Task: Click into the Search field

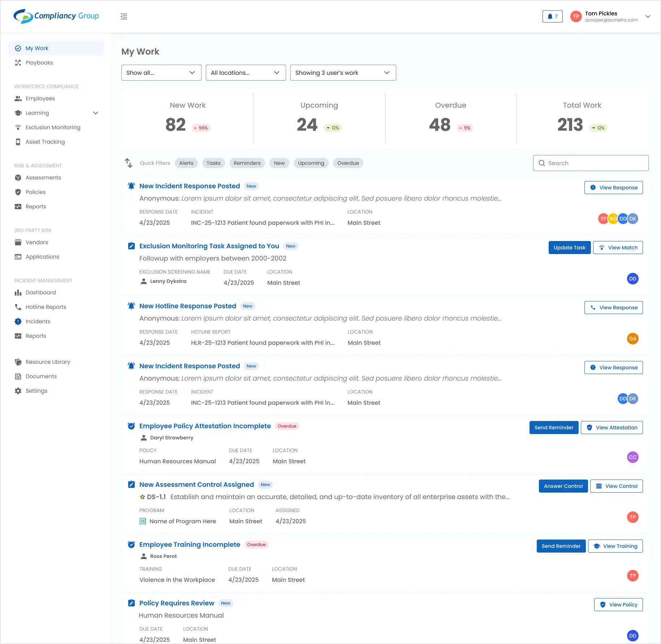Action: point(591,163)
